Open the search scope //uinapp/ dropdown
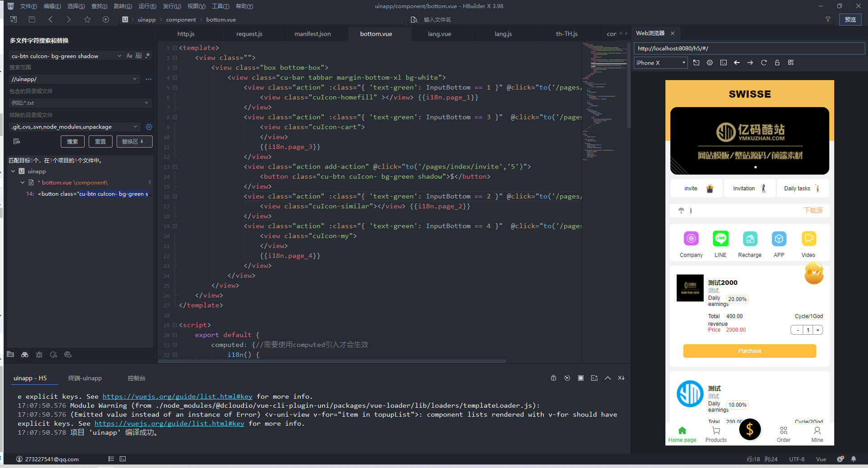The width and height of the screenshot is (868, 468). point(135,79)
